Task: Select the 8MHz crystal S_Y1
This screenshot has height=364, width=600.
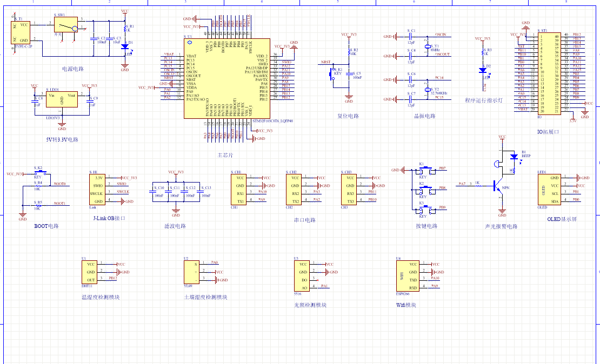Action: 426,46
